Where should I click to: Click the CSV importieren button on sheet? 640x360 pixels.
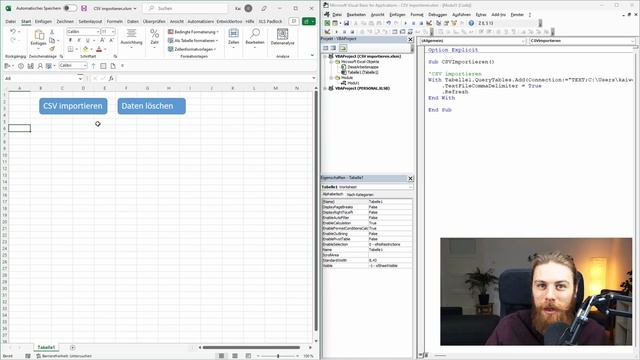[x=73, y=106]
